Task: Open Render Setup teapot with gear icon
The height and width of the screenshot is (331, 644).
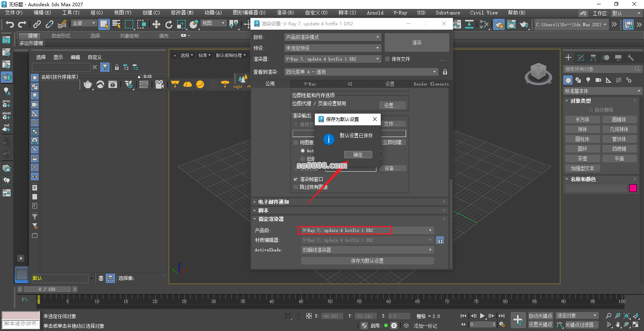Action: pyautogui.click(x=499, y=25)
